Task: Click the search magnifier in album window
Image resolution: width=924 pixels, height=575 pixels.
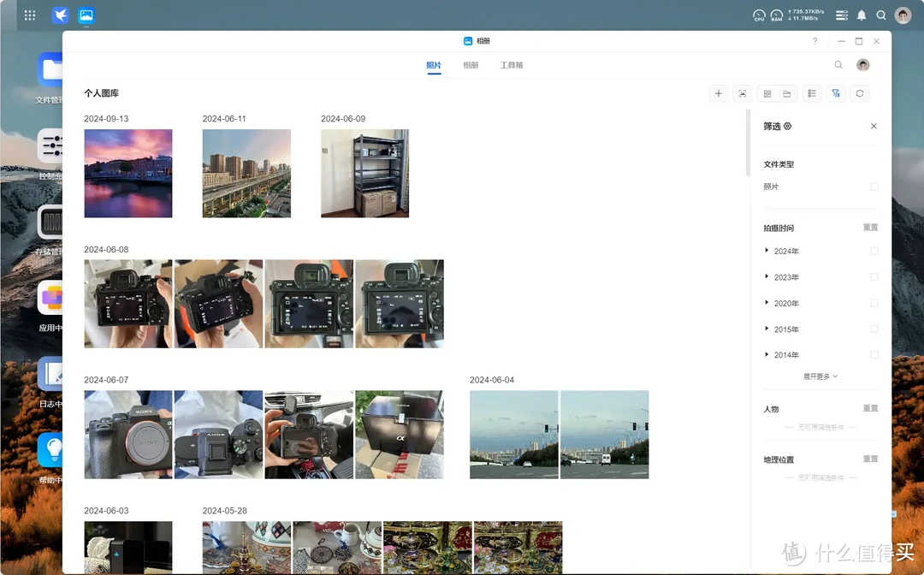Action: pos(838,65)
